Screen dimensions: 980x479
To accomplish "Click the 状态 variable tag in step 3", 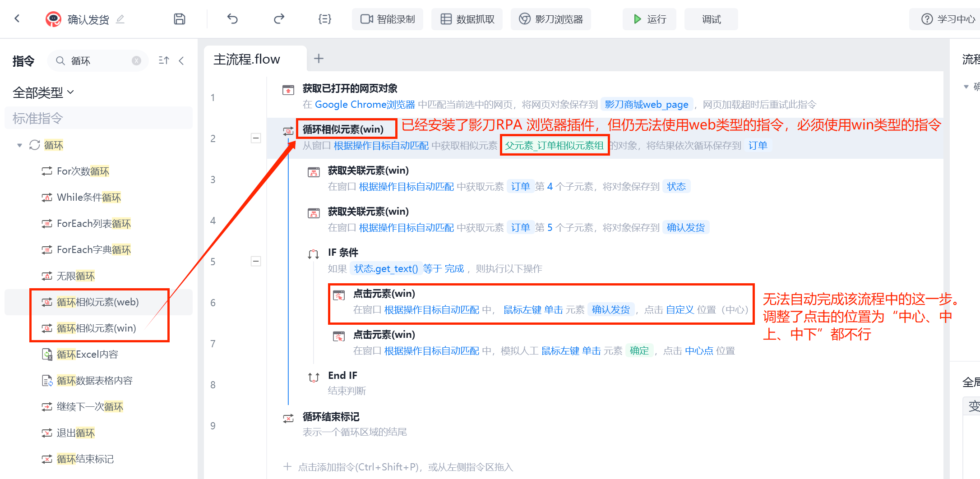I will click(676, 187).
